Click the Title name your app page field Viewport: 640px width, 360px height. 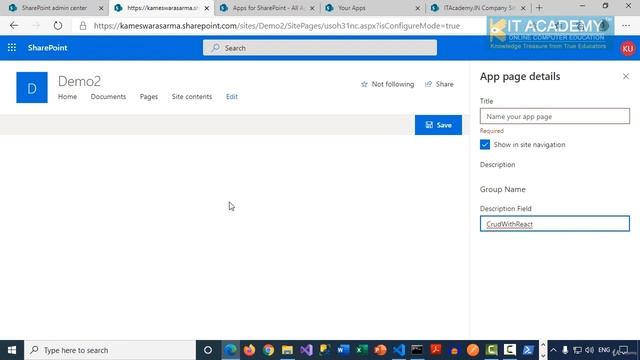click(x=555, y=116)
